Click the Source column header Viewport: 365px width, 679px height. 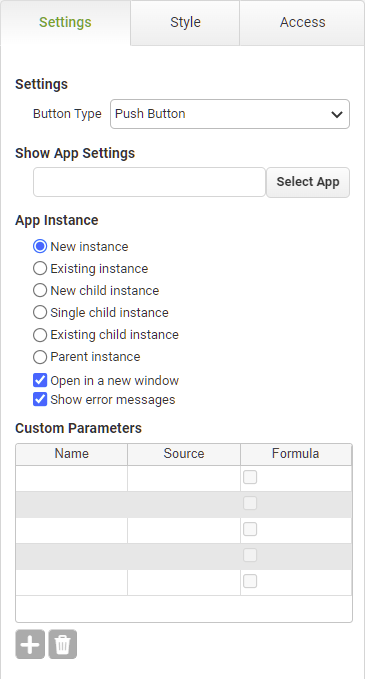click(184, 454)
